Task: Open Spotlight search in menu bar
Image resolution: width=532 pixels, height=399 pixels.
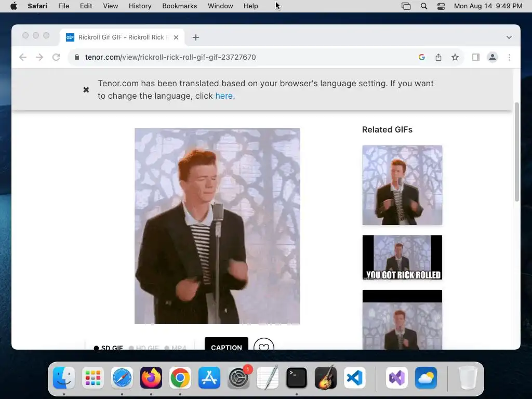Action: 424,6
